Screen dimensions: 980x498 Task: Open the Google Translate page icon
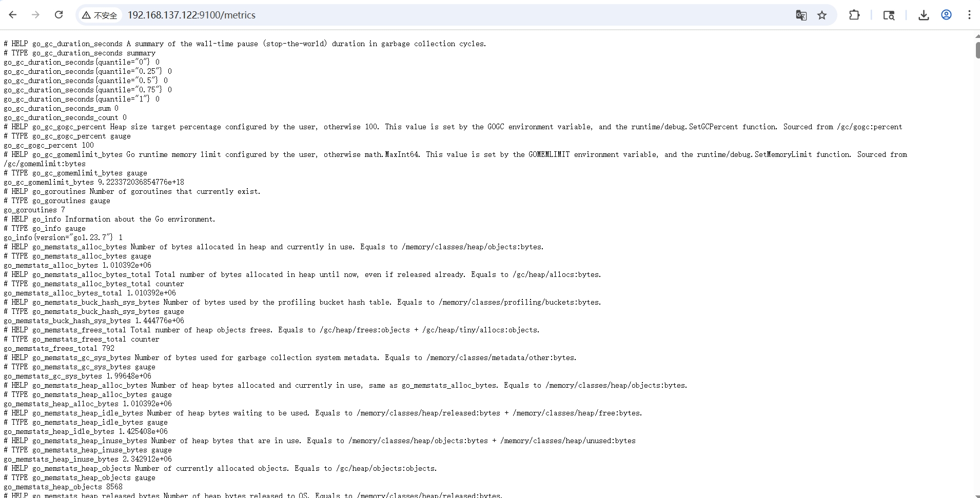pos(801,15)
